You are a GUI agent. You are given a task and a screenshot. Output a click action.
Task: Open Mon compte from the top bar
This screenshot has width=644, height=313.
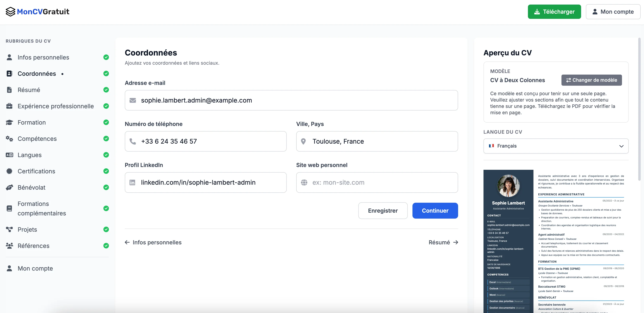click(x=613, y=12)
